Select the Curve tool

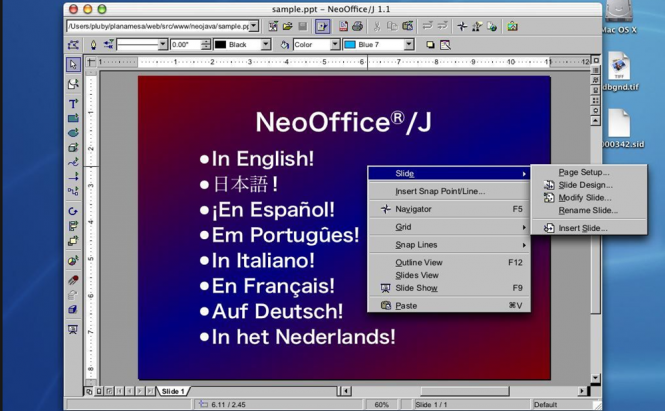pos(73,162)
